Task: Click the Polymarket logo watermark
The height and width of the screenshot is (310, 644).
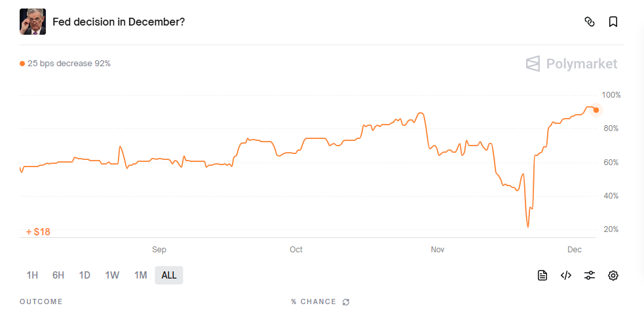Action: pos(572,64)
